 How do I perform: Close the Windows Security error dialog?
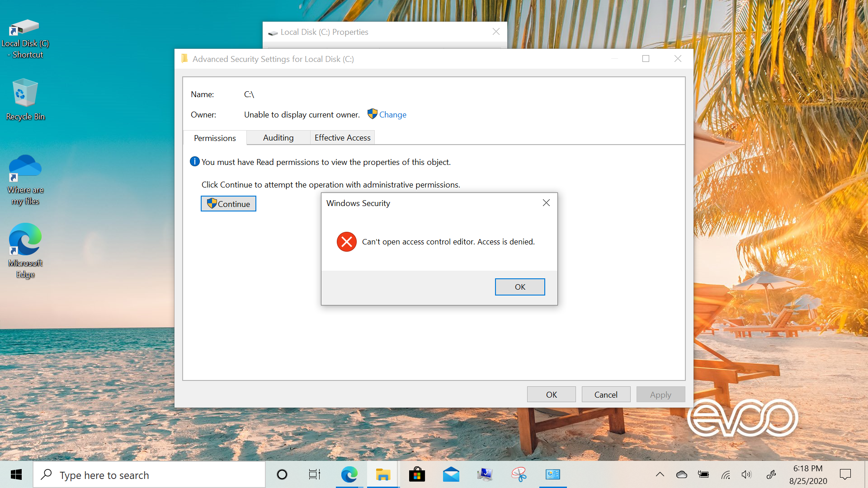click(546, 203)
